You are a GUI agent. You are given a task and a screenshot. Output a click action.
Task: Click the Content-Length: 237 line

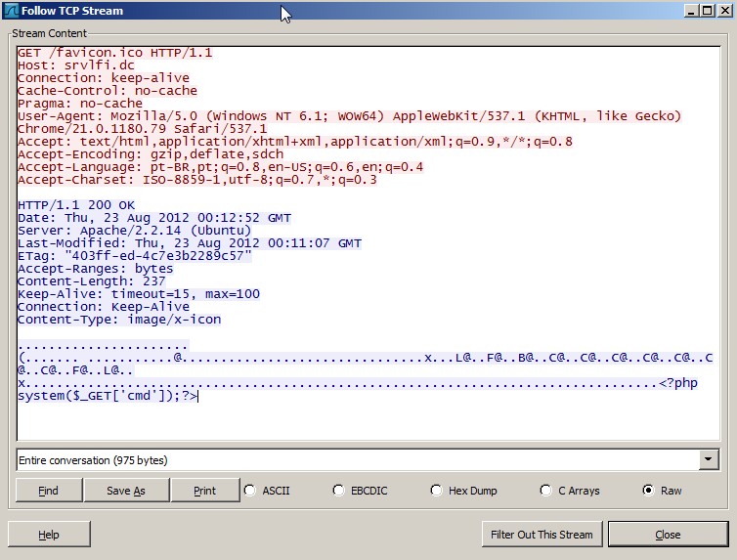pos(92,281)
